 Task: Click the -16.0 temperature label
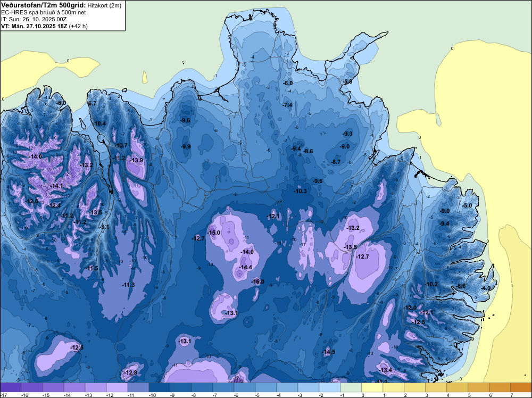tap(257, 281)
